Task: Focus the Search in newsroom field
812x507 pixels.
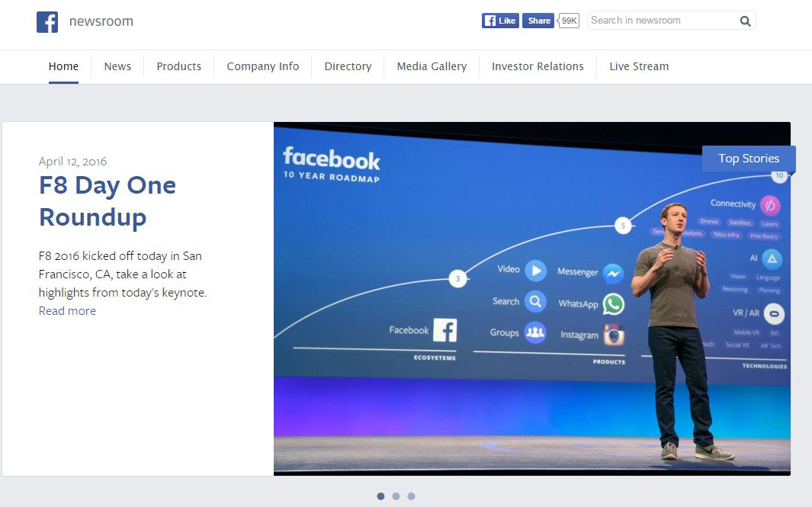Action: (671, 20)
